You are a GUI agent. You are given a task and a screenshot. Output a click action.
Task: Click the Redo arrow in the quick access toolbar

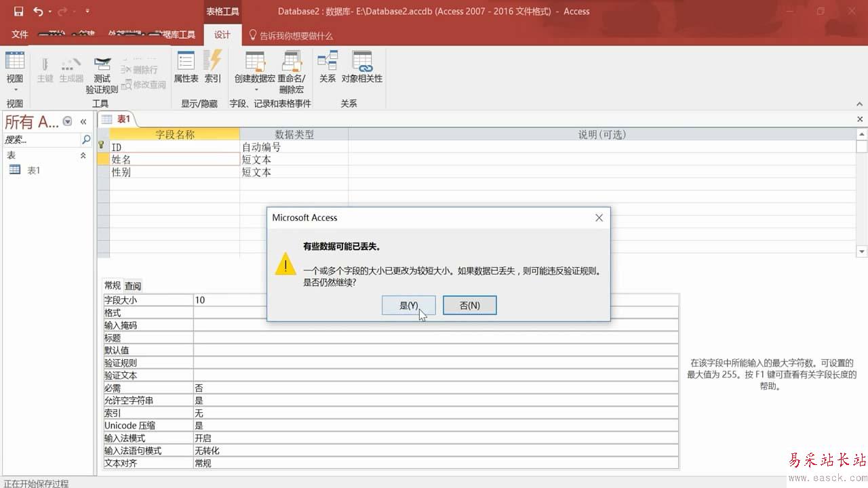[62, 12]
